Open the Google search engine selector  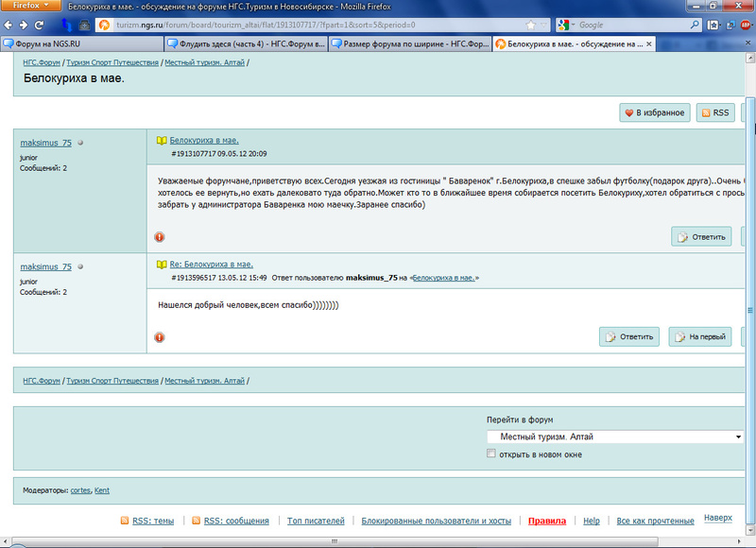click(565, 26)
